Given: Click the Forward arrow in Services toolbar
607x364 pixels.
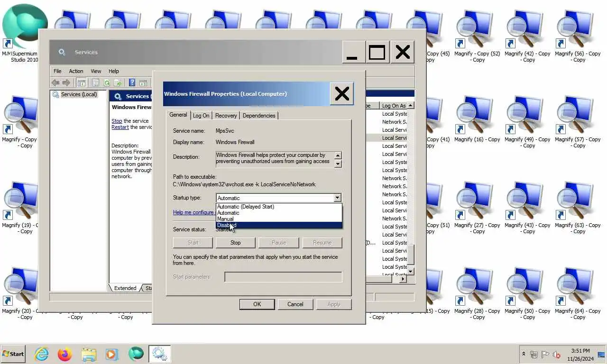Looking at the screenshot, I should tap(66, 82).
